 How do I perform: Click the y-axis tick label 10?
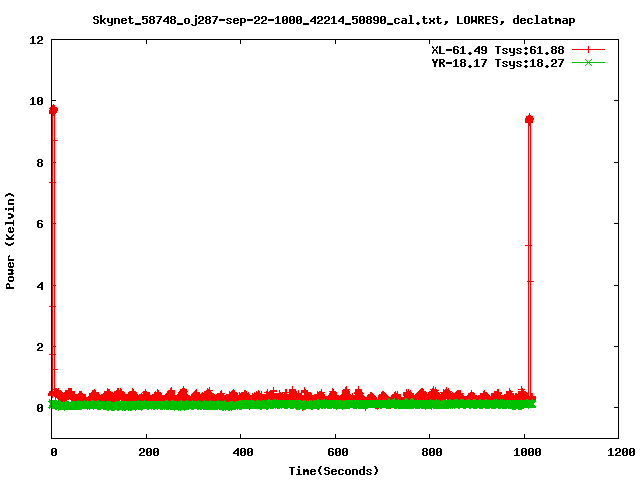click(36, 101)
